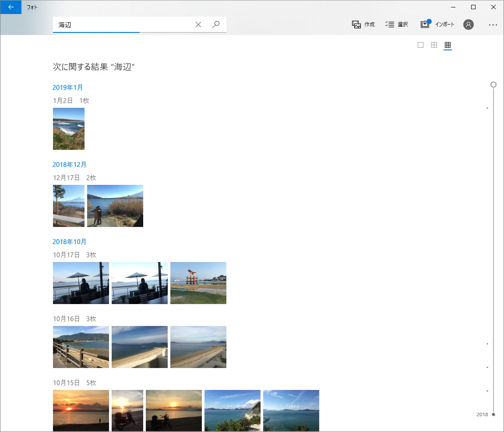Switch to medium grid thumbnail view
This screenshot has height=432, width=504.
434,45
